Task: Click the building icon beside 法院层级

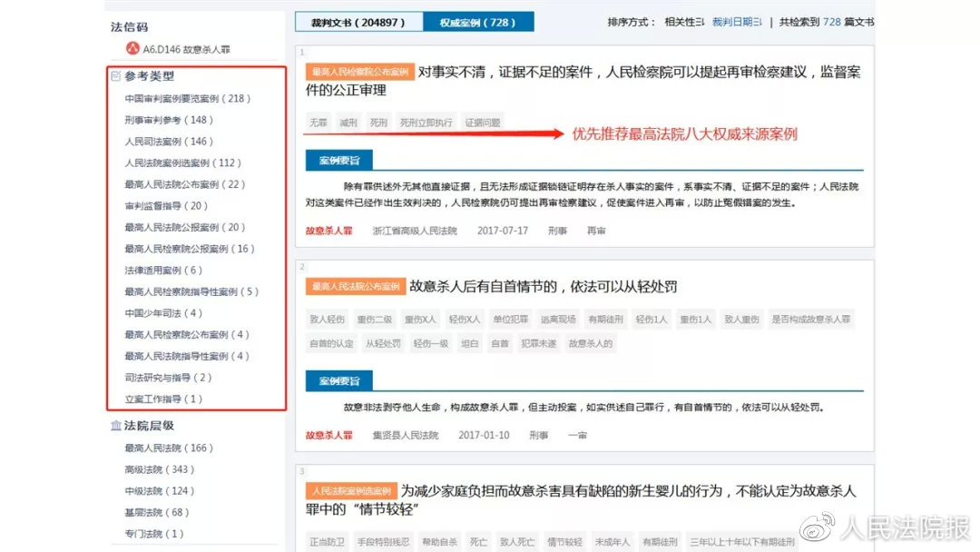Action: pos(117,425)
